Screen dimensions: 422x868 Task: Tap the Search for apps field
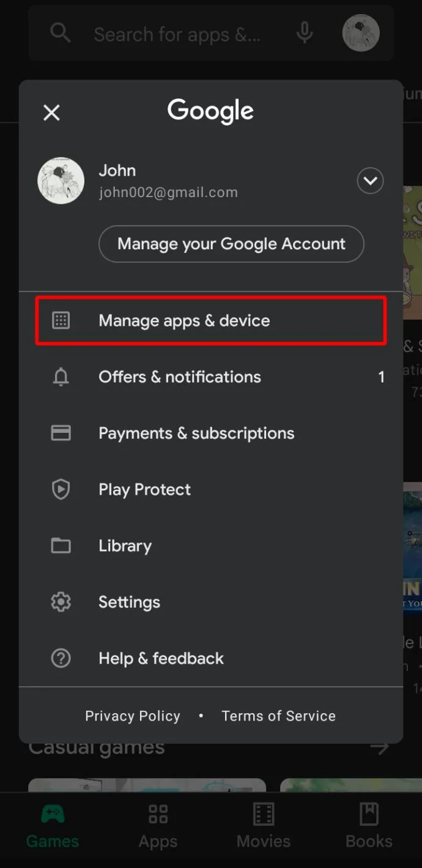point(211,33)
